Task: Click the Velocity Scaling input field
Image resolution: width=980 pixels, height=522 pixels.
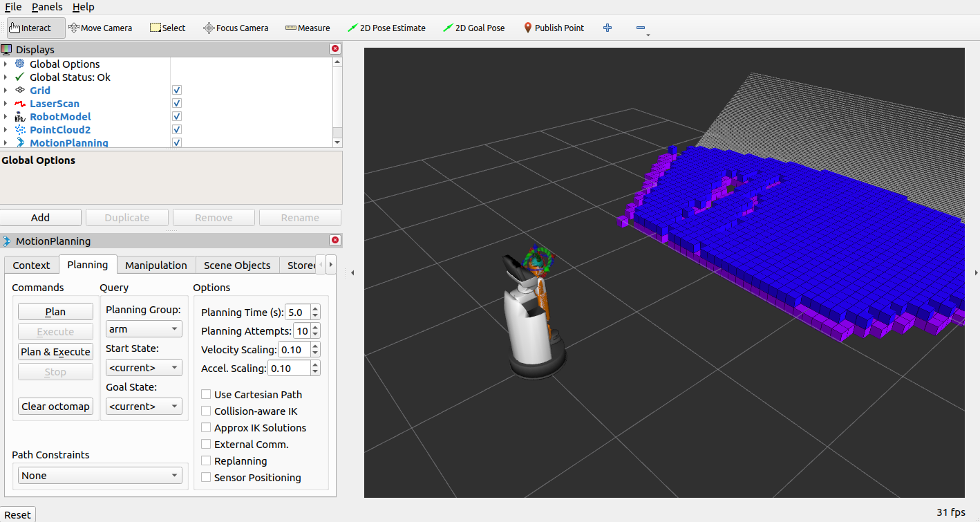Action: tap(294, 350)
